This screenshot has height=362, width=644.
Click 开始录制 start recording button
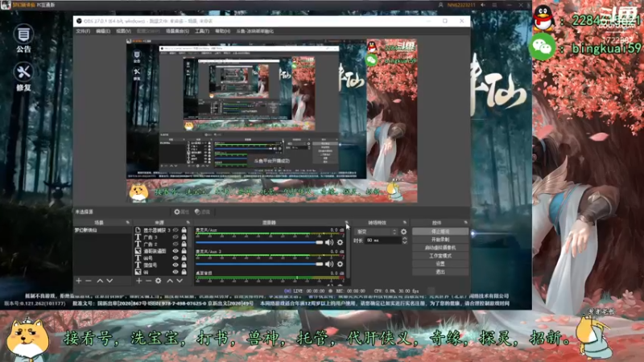[x=440, y=240]
